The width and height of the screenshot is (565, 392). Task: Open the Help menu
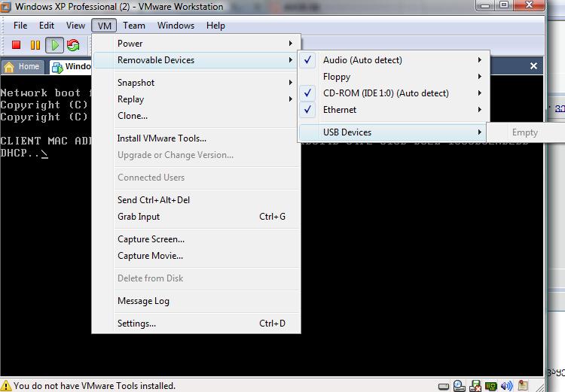click(x=215, y=26)
